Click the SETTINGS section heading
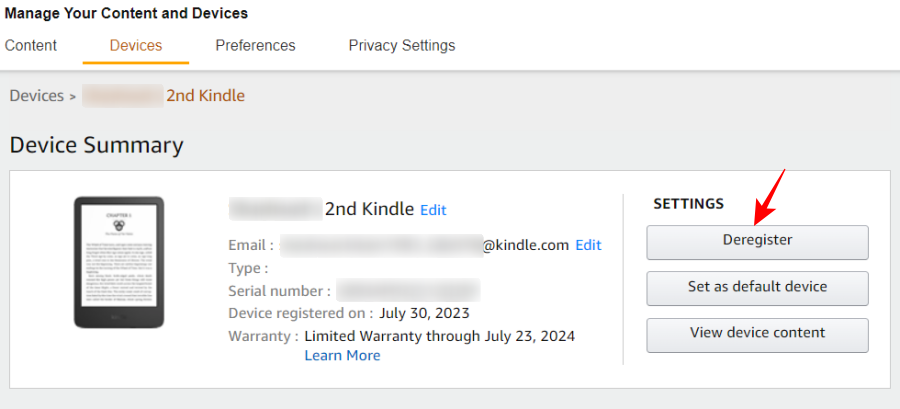Viewport: 900px width, 409px height. (688, 204)
